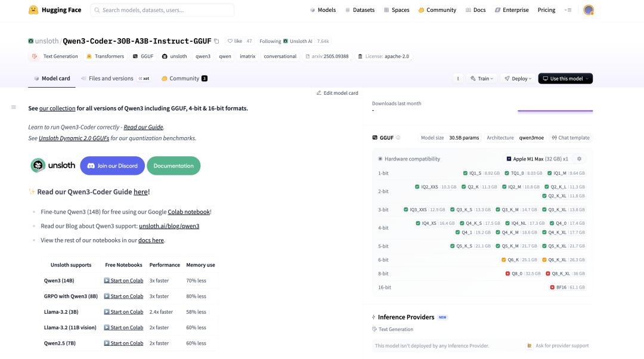
Task: View the Chat template
Action: pyautogui.click(x=571, y=138)
